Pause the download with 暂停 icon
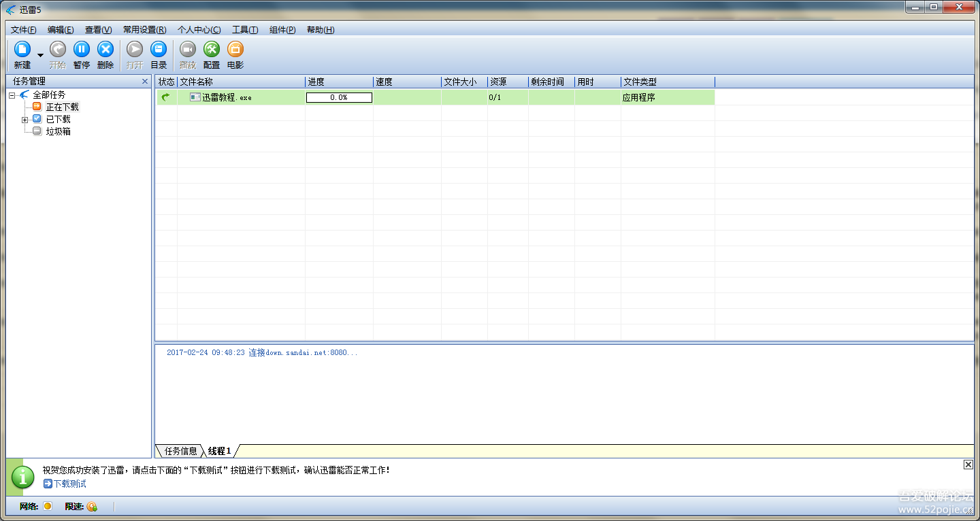 tap(82, 49)
